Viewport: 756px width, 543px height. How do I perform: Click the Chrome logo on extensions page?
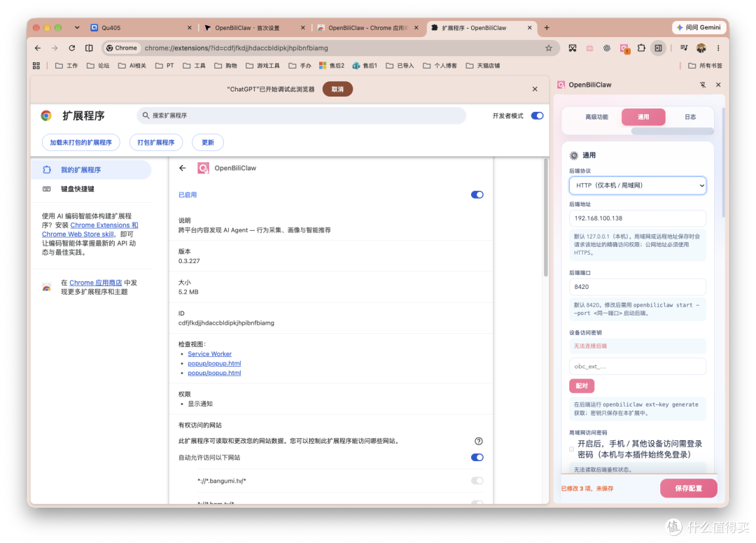[46, 115]
